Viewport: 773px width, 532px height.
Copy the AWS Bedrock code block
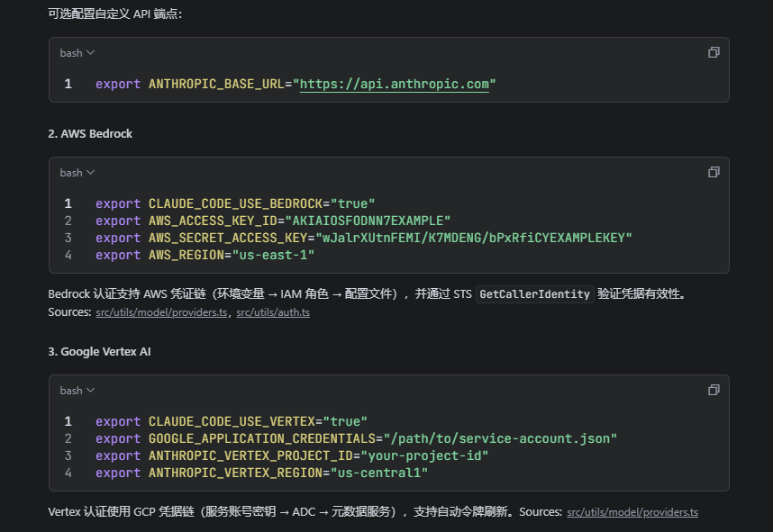[714, 172]
